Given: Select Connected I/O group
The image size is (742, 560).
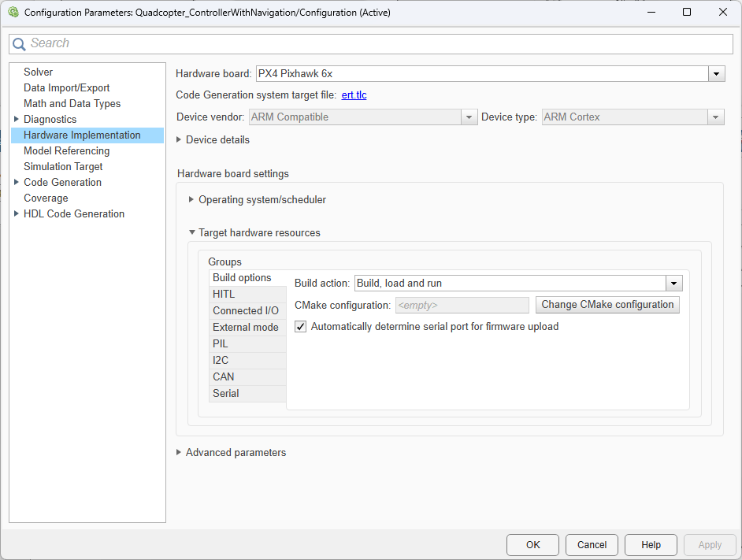Looking at the screenshot, I should coord(247,311).
